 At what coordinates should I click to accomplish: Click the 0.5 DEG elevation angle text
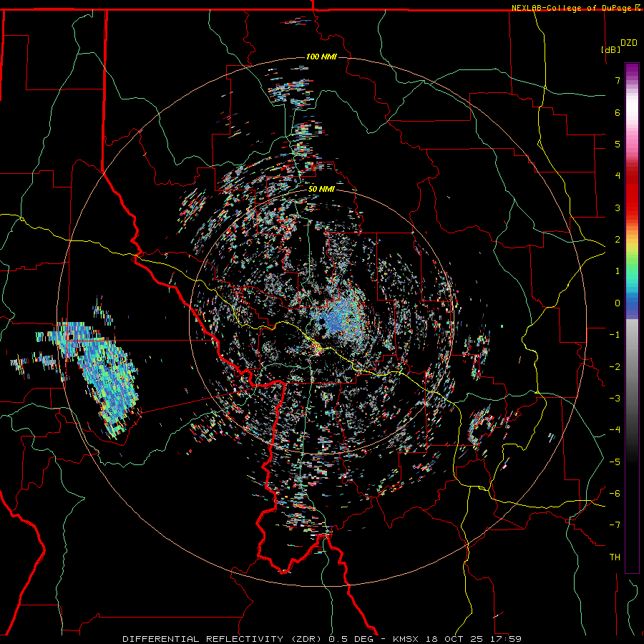[351, 639]
